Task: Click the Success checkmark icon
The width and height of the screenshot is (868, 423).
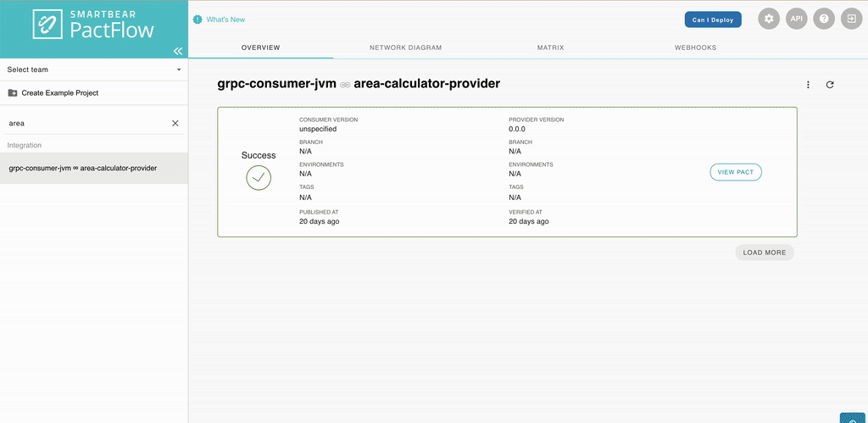Action: coord(259,178)
